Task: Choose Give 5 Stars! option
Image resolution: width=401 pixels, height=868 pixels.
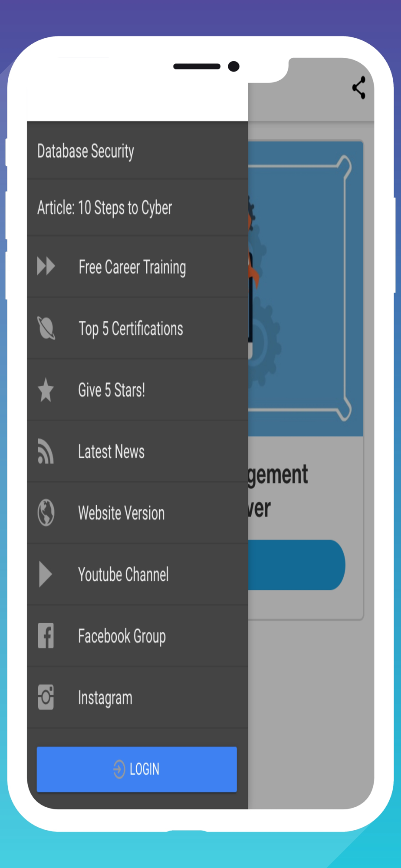Action: [138, 390]
